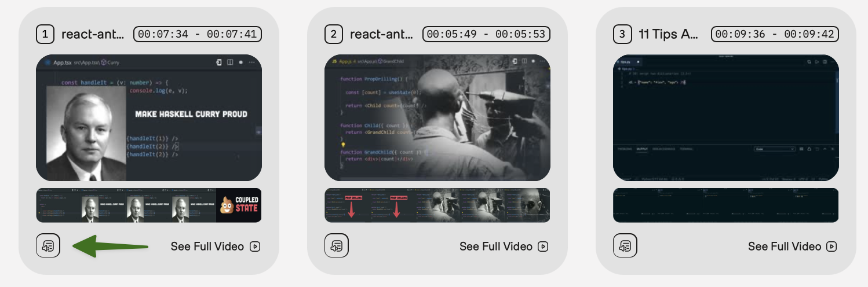Click the play icon beside card 1's See Full Video
The image size is (868, 287).
click(x=255, y=246)
